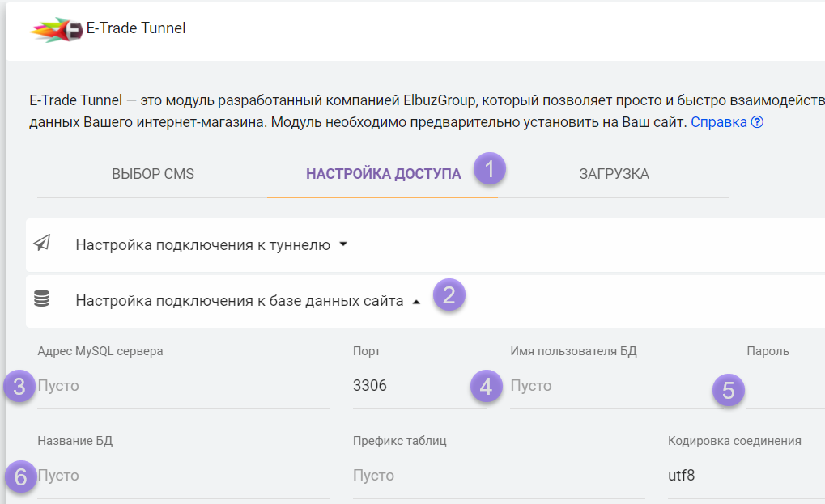Click the paper plane tunnel icon

tap(42, 244)
